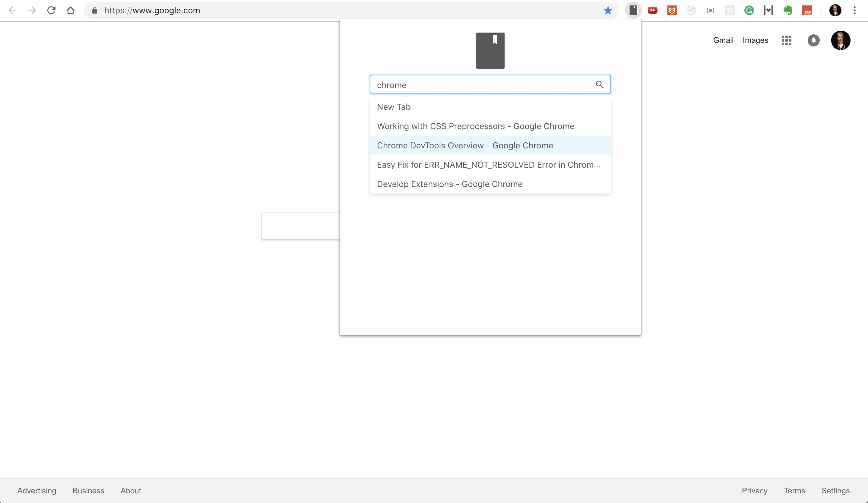Click the curly braces settings extension icon
Screen dimensions: 868x503
click(x=710, y=10)
